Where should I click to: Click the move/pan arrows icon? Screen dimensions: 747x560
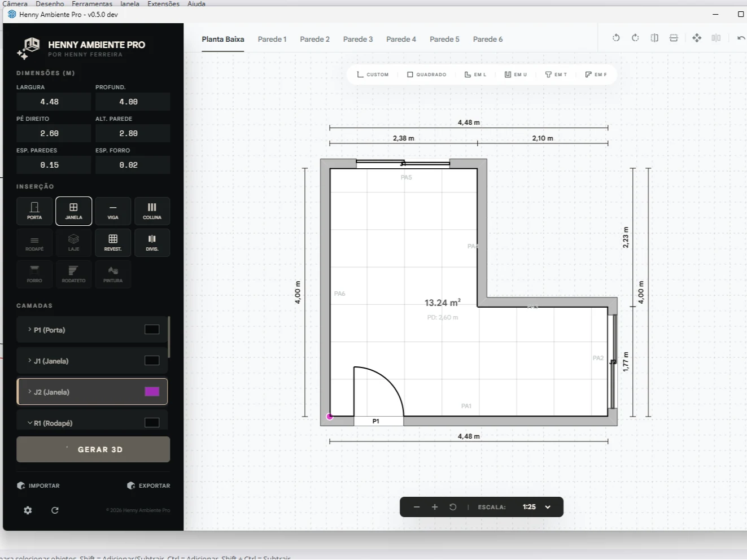(x=697, y=38)
